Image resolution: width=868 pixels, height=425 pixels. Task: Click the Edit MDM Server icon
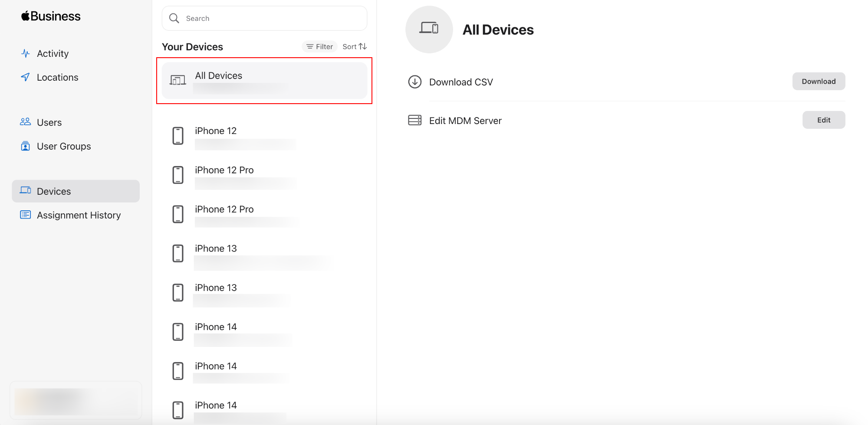415,120
